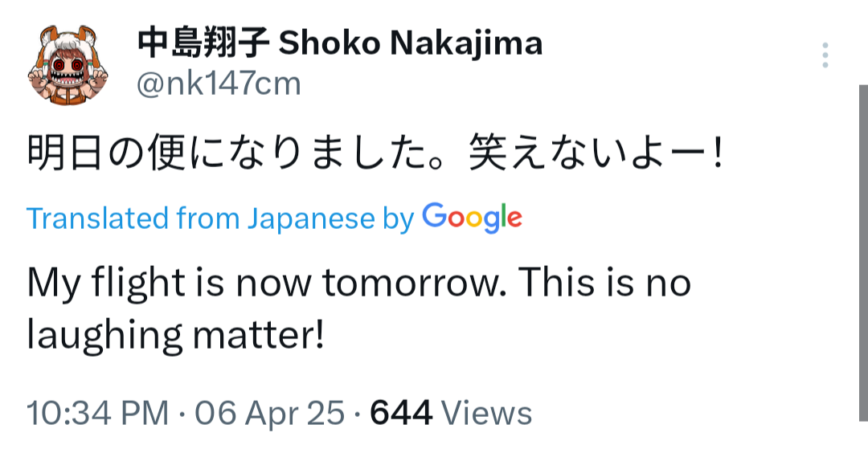The width and height of the screenshot is (868, 449).
Task: Click the 644 view count number
Action: [401, 414]
